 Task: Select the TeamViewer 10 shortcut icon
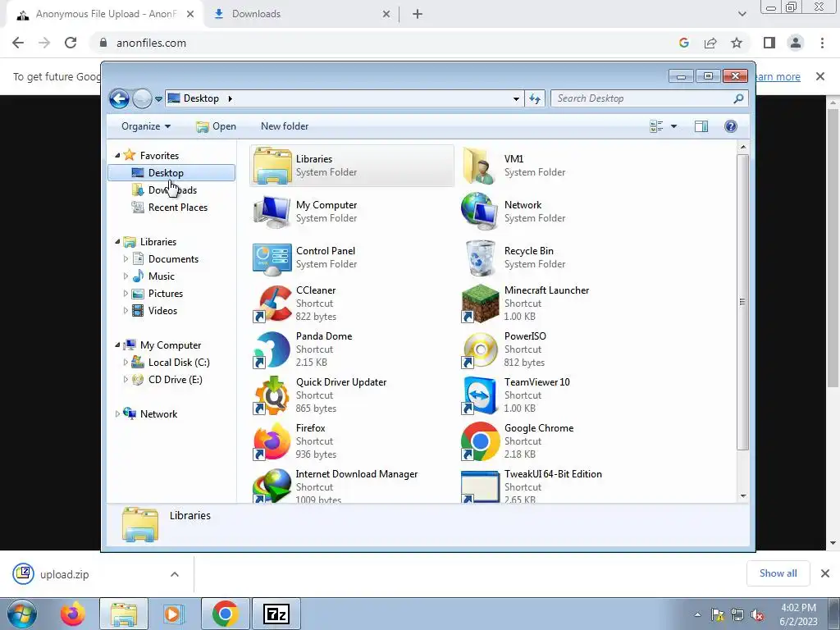(x=480, y=396)
